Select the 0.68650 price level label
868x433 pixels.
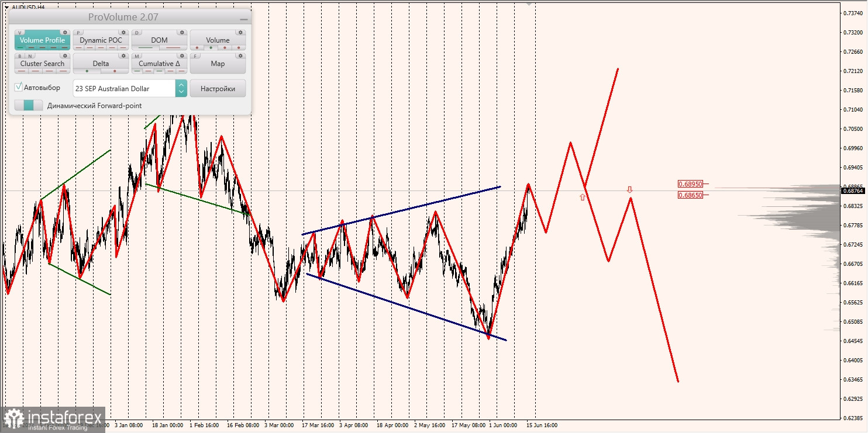pos(690,195)
